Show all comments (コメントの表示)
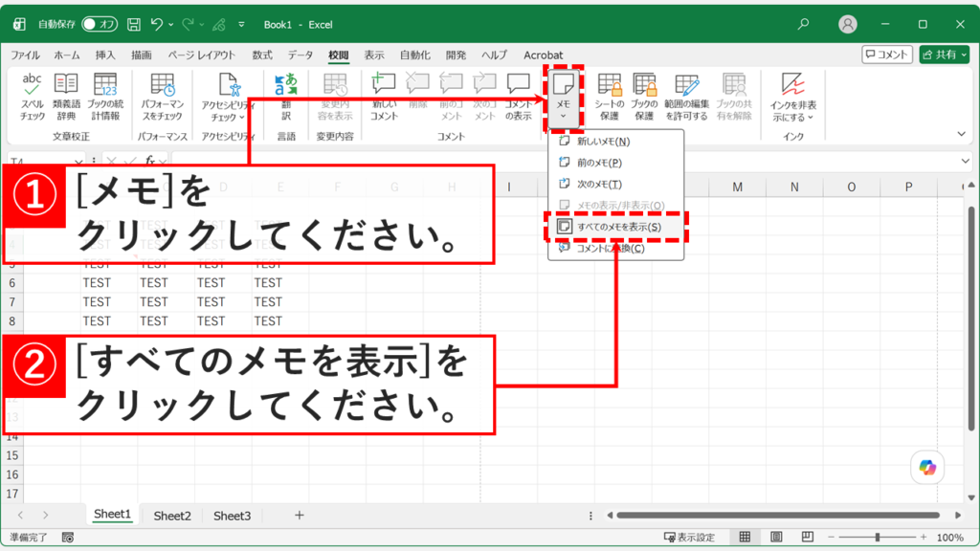 (518, 97)
